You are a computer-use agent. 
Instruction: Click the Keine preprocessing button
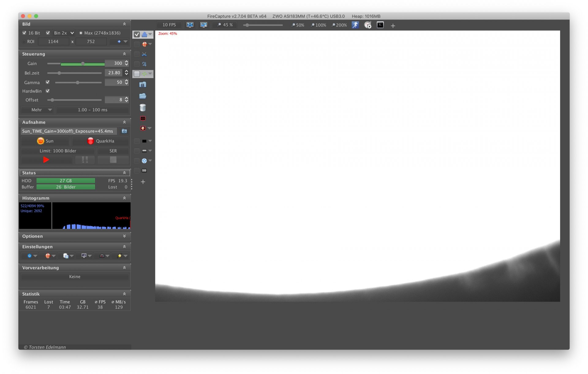(x=75, y=277)
